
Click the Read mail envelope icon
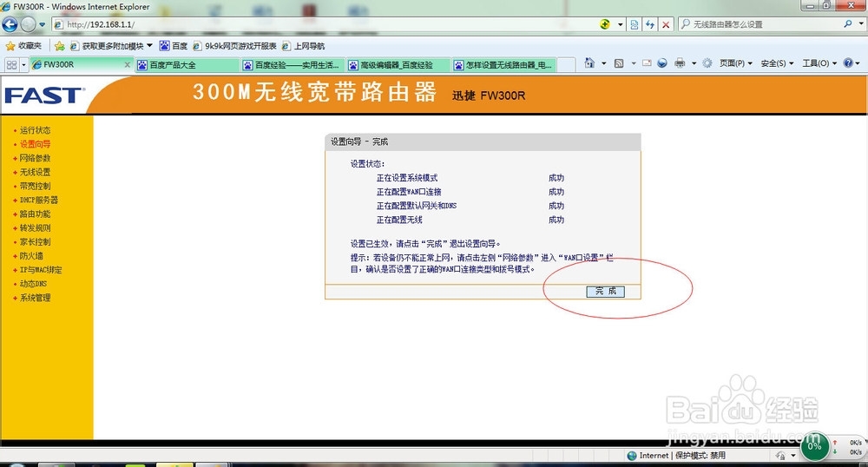point(647,63)
